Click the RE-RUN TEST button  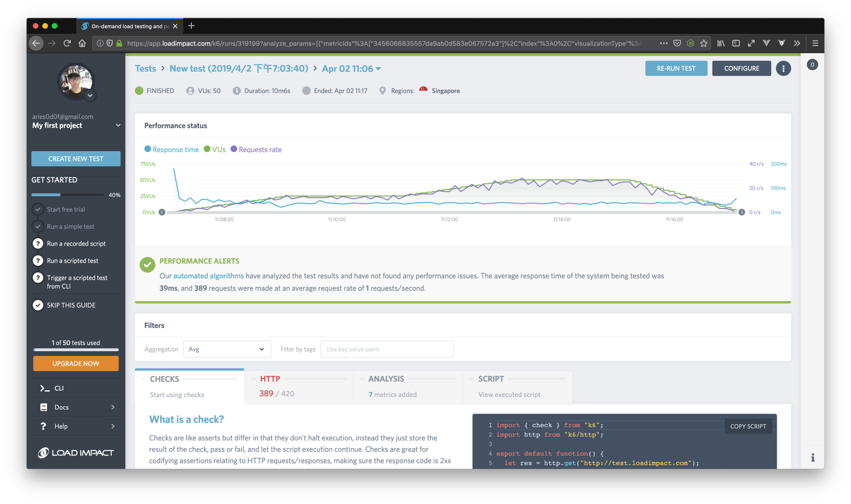(676, 68)
